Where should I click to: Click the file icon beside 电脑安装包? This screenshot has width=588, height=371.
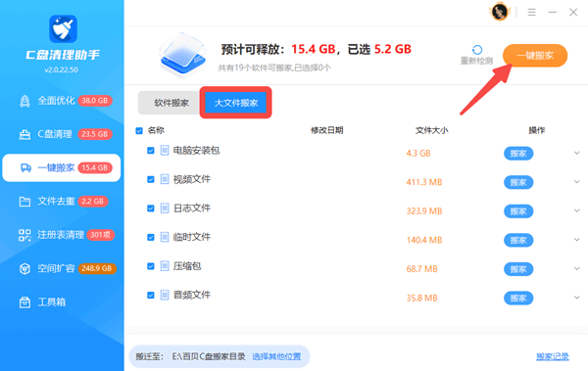(x=165, y=151)
